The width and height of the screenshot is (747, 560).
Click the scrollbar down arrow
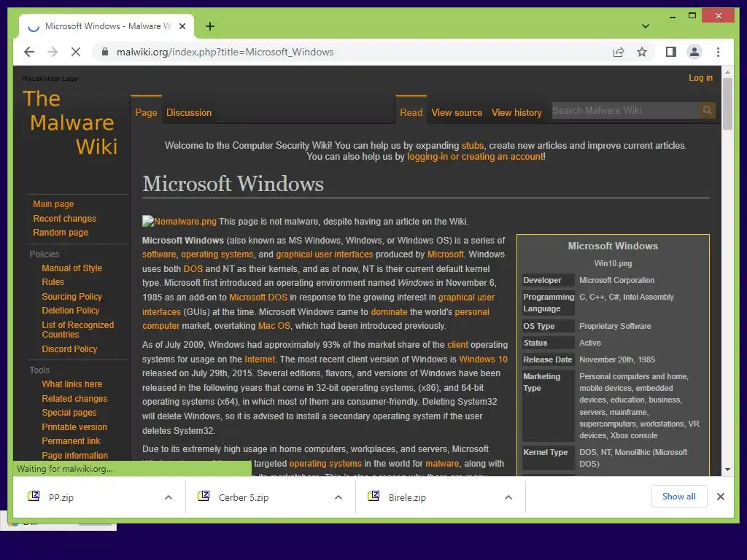tap(727, 470)
